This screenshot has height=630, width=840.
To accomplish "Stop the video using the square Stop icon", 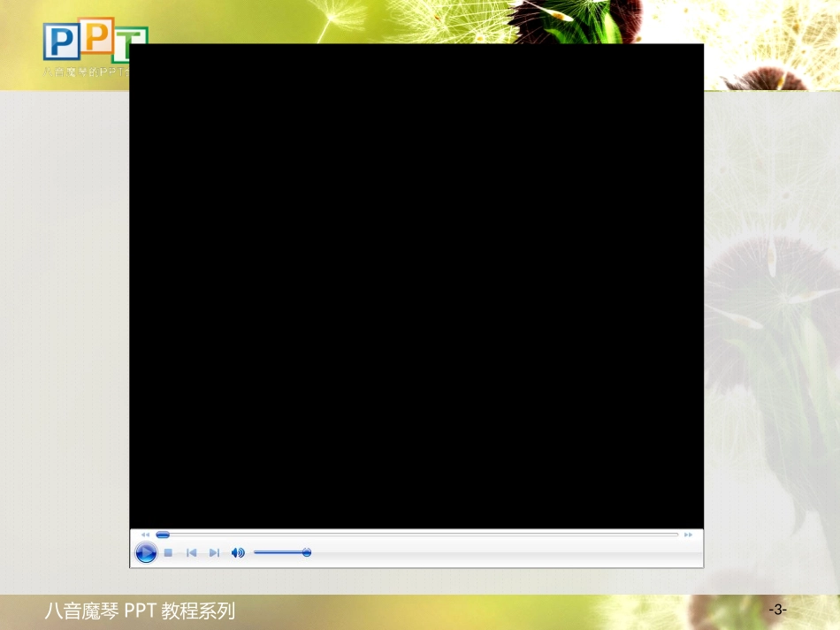I will point(168,552).
